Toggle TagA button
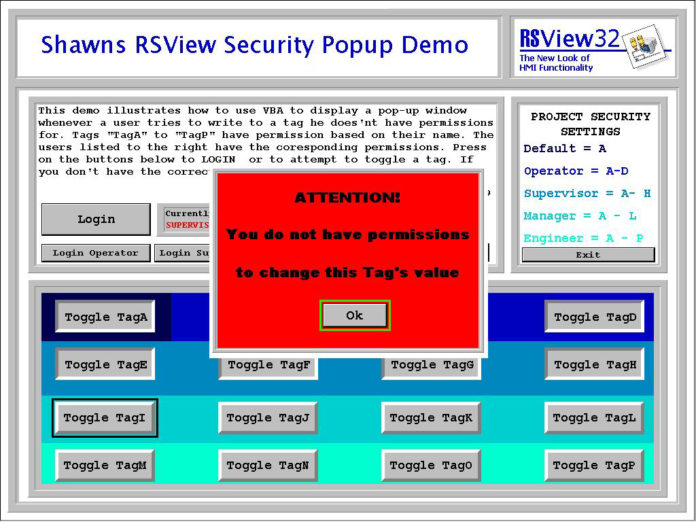The width and height of the screenshot is (696, 522). [x=105, y=317]
